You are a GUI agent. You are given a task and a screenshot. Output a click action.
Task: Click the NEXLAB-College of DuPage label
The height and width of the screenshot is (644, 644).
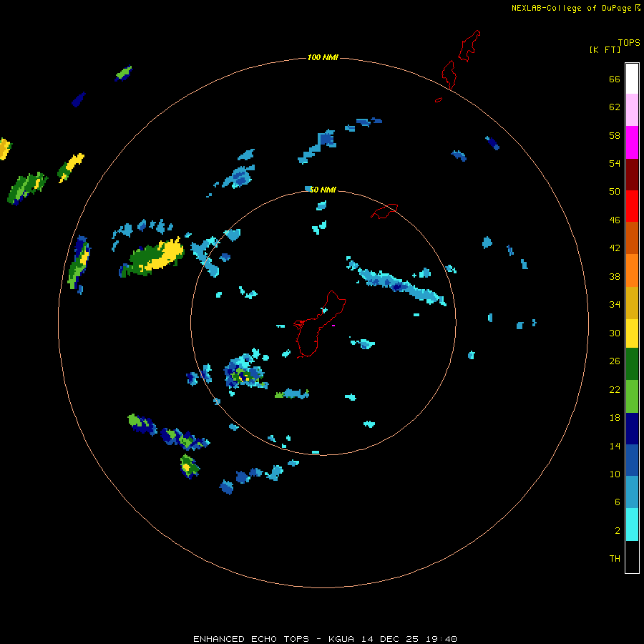click(x=571, y=8)
